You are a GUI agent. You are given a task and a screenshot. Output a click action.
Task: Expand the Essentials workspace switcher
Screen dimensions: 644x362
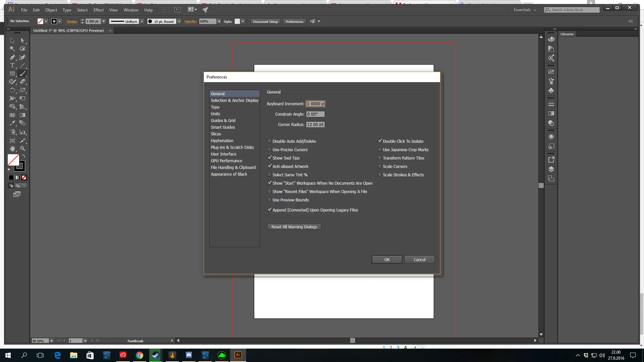[x=525, y=10]
